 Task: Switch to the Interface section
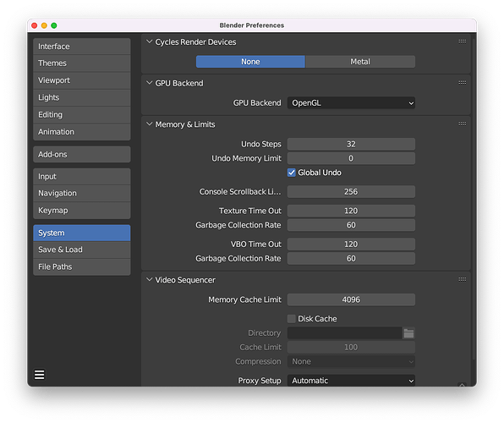tap(82, 47)
